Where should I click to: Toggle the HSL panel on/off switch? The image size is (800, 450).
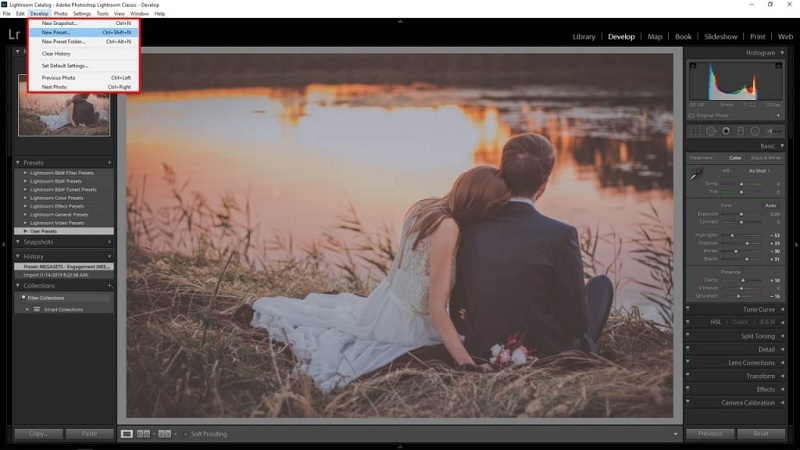tap(688, 322)
